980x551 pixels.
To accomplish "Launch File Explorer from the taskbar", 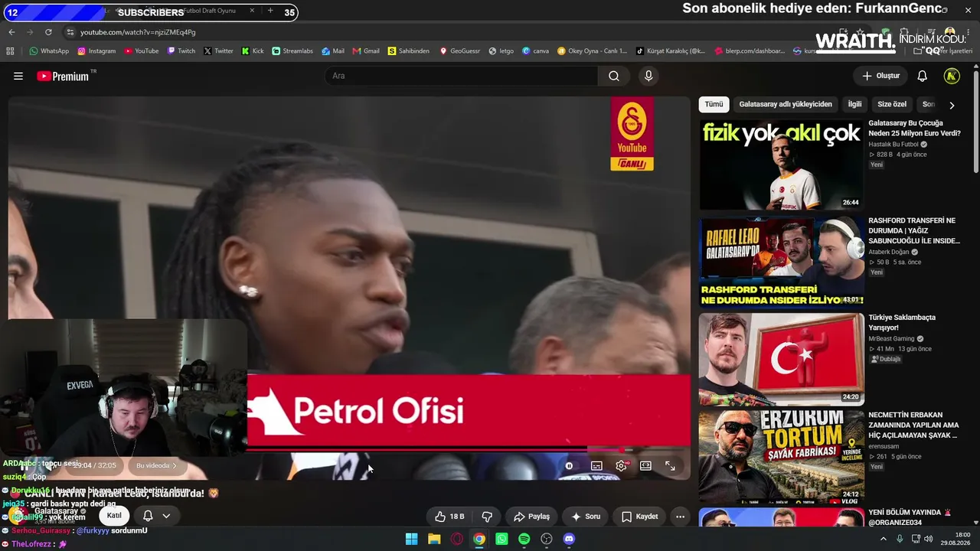I will [x=434, y=539].
